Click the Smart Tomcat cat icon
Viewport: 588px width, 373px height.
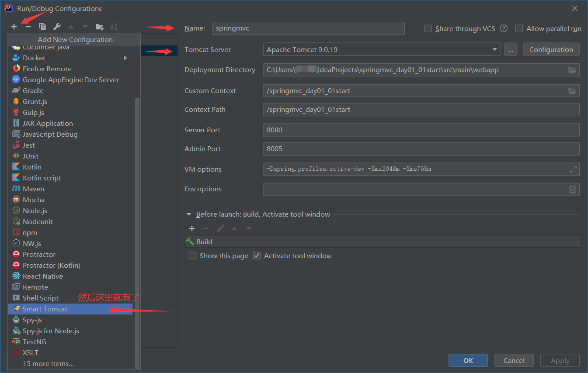pyautogui.click(x=16, y=309)
